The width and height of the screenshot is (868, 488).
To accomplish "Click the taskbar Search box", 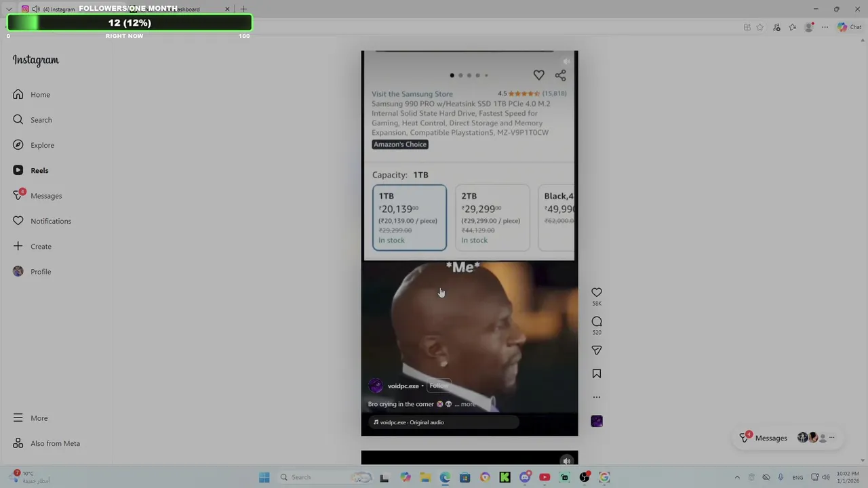I will (325, 477).
